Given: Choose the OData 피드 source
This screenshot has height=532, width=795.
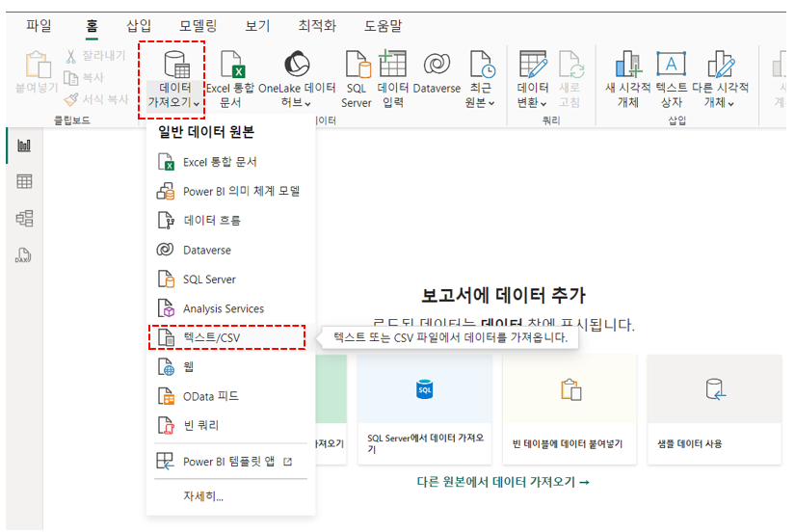Looking at the screenshot, I should (230, 396).
